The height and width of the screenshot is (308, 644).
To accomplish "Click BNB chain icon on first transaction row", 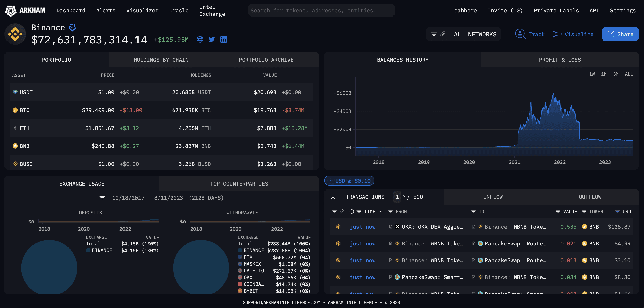I will click(x=338, y=227).
